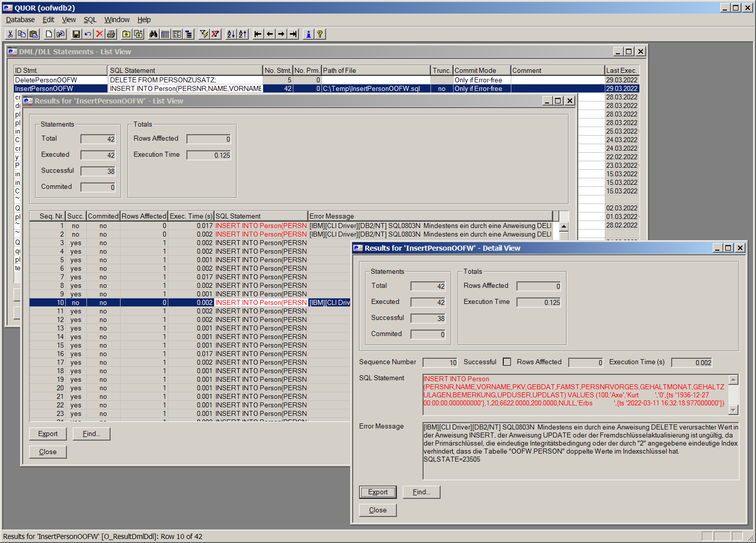The width and height of the screenshot is (756, 543).
Task: Click the Error Message column header
Action: point(430,216)
